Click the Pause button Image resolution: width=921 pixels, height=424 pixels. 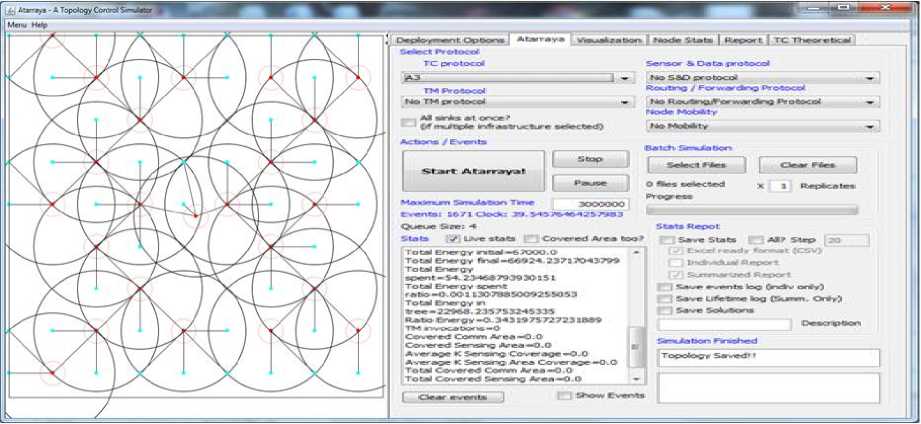(x=590, y=184)
